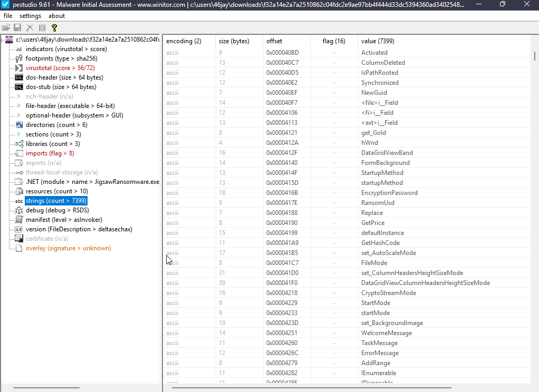
Task: Select the GetPrice string value
Action: pos(373,223)
